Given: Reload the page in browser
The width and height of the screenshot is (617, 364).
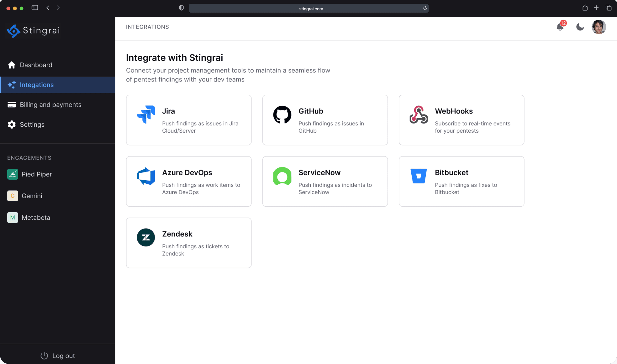Looking at the screenshot, I should [425, 8].
